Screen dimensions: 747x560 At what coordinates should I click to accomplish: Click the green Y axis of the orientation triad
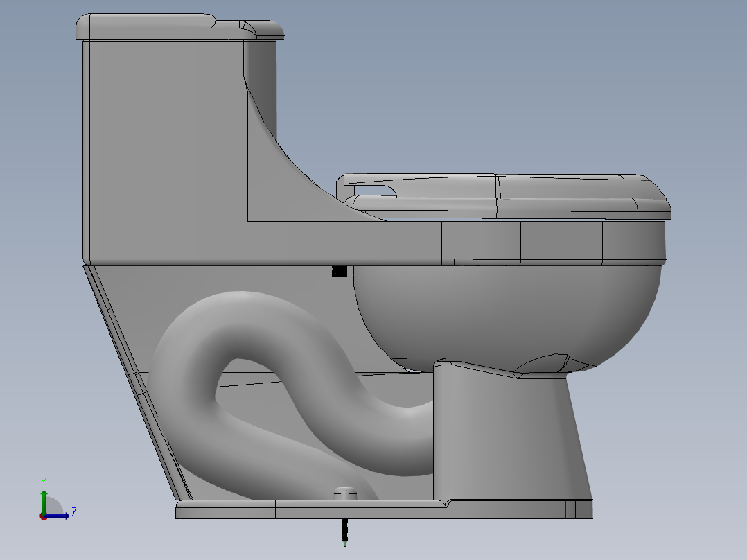[44, 501]
